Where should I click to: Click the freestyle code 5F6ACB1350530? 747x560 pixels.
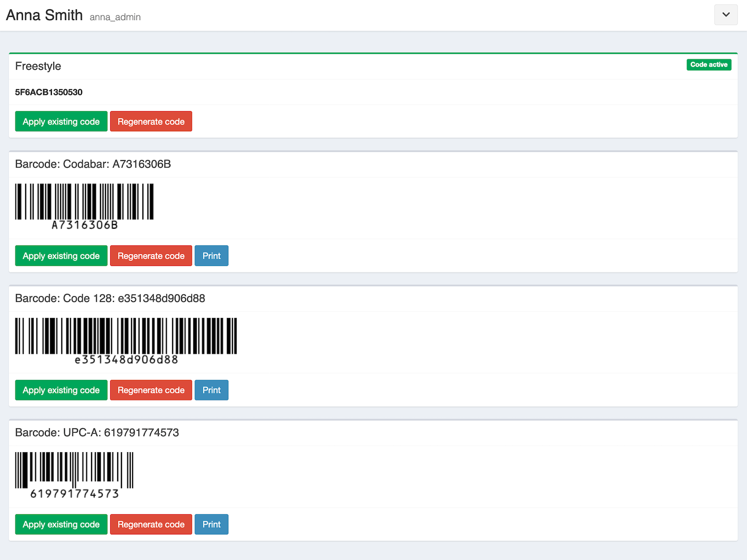tap(49, 92)
